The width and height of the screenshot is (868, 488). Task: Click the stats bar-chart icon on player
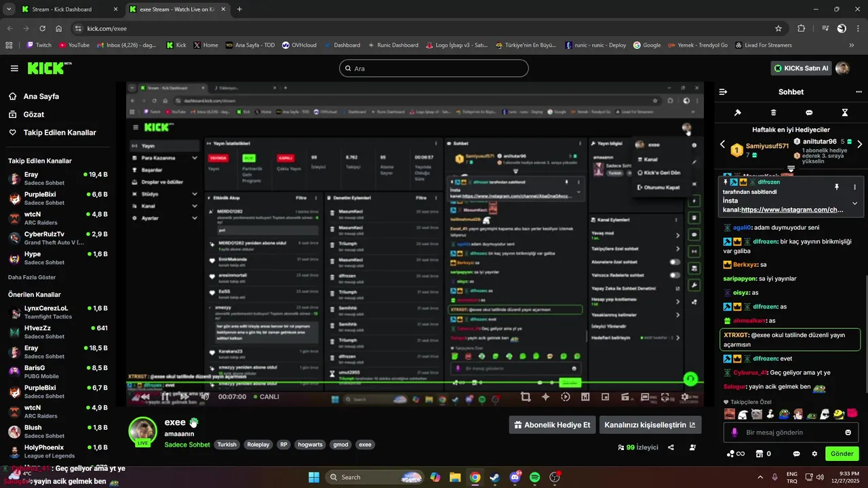585,397
